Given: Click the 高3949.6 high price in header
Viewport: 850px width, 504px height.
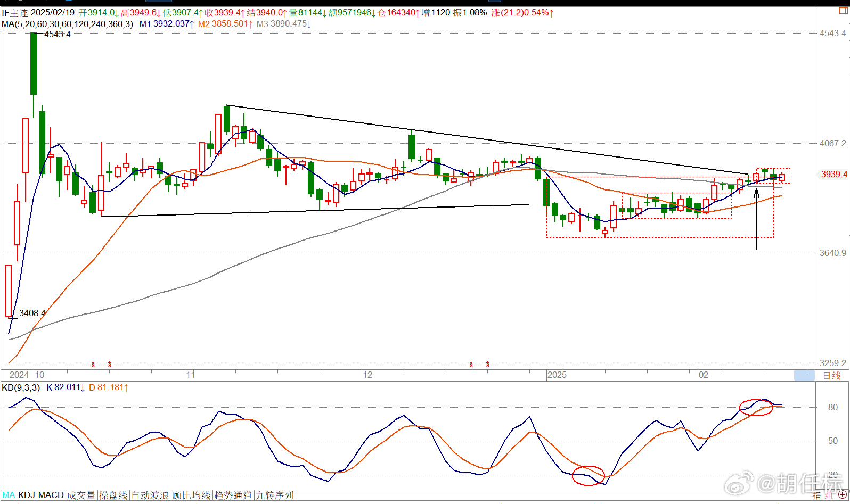Looking at the screenshot, I should pos(141,12).
